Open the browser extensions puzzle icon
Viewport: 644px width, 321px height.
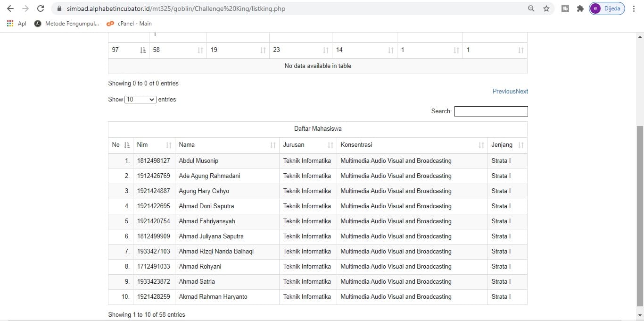pos(580,8)
